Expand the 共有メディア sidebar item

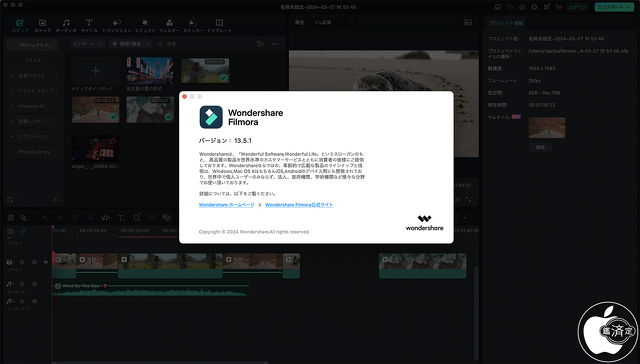click(x=31, y=75)
